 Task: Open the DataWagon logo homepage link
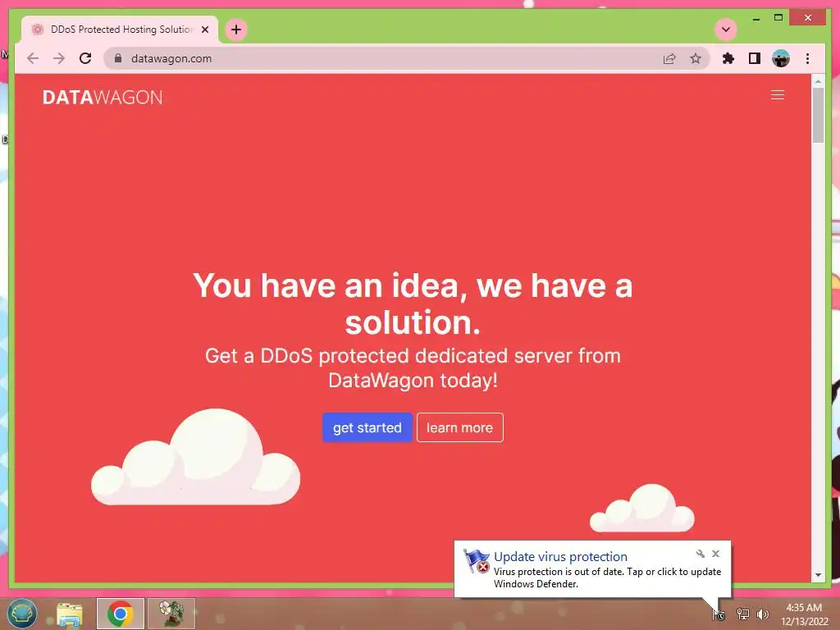tap(103, 98)
